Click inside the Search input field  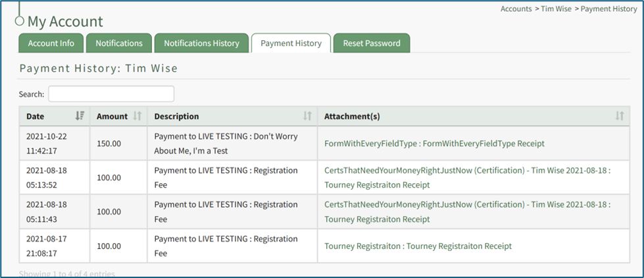(111, 94)
